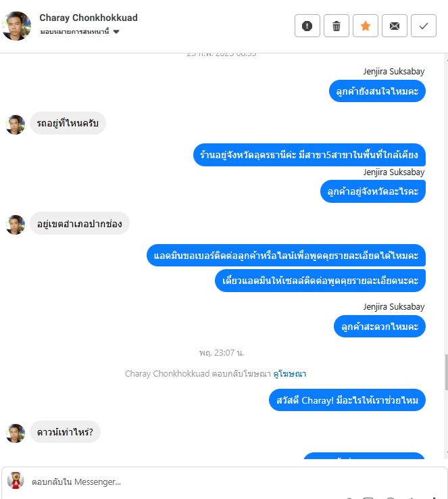Open the assign conversation dropdown arrow
This screenshot has width=448, height=499.
(116, 32)
